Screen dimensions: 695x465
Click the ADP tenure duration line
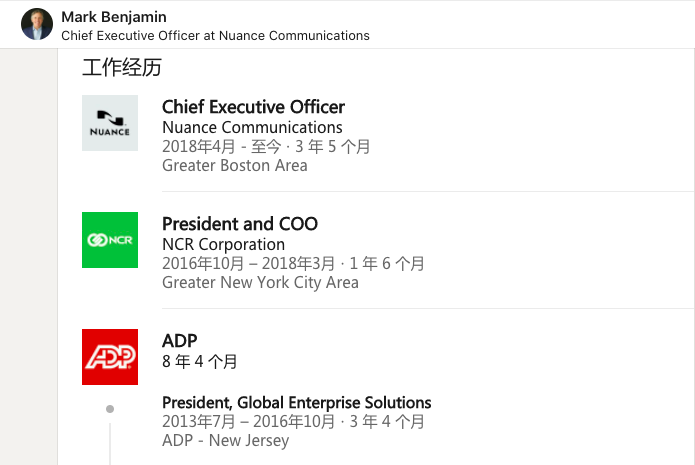[199, 361]
